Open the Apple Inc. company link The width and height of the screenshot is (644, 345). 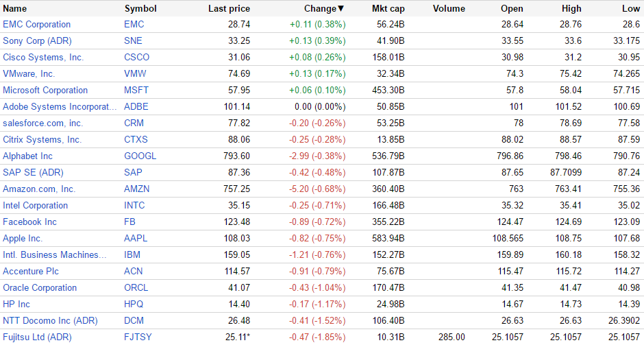click(x=23, y=238)
